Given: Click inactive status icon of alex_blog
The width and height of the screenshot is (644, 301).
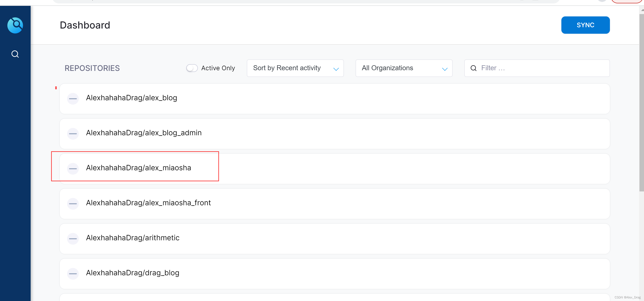Looking at the screenshot, I should click(x=73, y=99).
